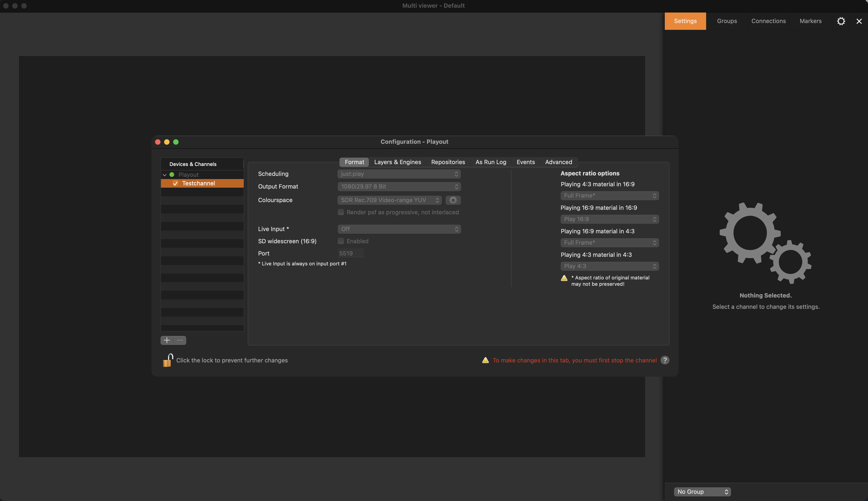Remove device with the minus button
Viewport: 868px width, 501px height.
180,340
